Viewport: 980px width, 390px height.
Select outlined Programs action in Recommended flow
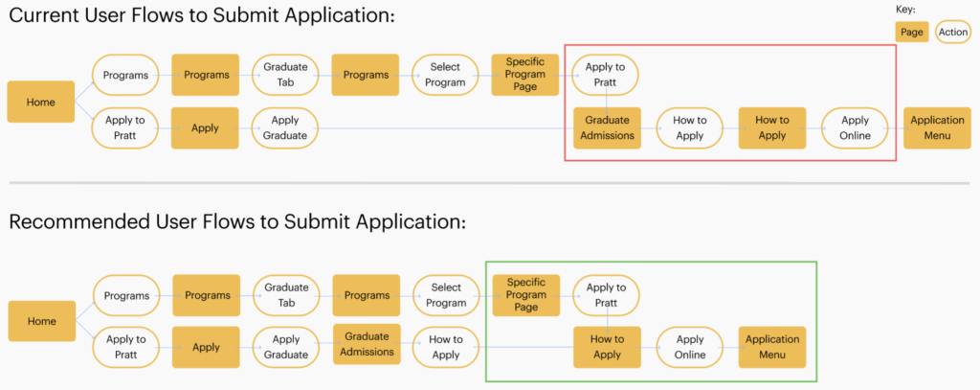[127, 295]
